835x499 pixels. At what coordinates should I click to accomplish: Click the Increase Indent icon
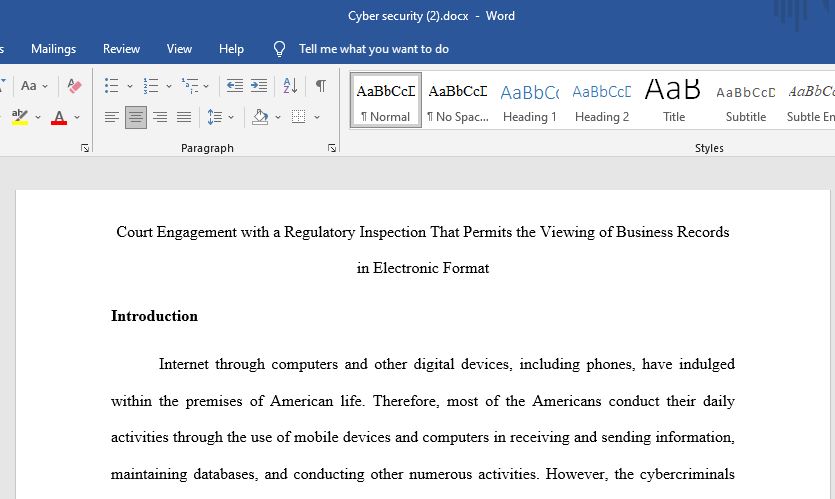(x=259, y=85)
